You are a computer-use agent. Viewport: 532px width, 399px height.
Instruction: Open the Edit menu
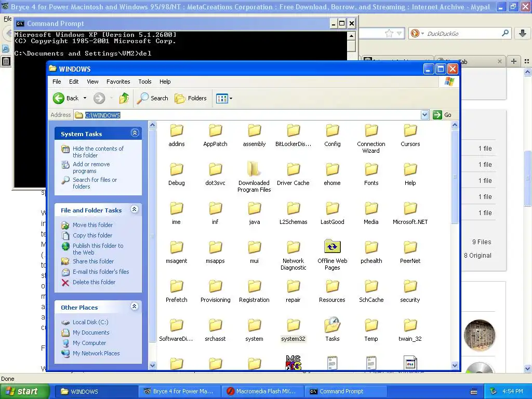click(74, 82)
